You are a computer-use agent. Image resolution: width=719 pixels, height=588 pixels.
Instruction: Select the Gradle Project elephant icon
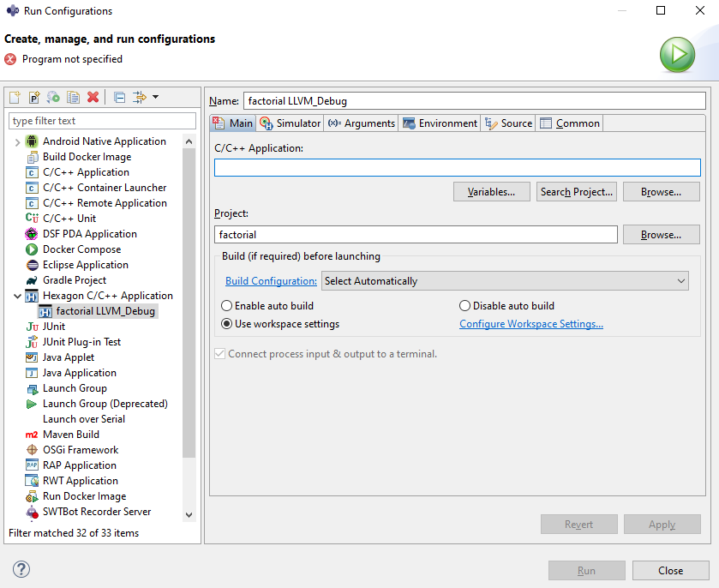coord(32,280)
